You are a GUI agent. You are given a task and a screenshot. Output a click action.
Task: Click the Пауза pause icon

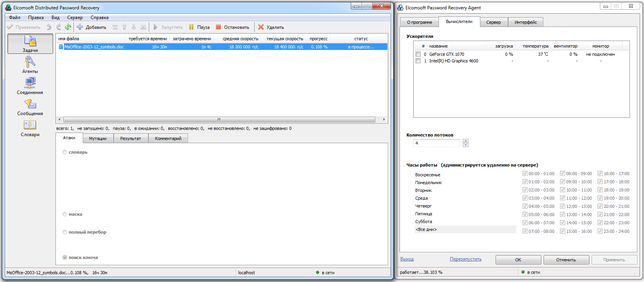click(191, 27)
